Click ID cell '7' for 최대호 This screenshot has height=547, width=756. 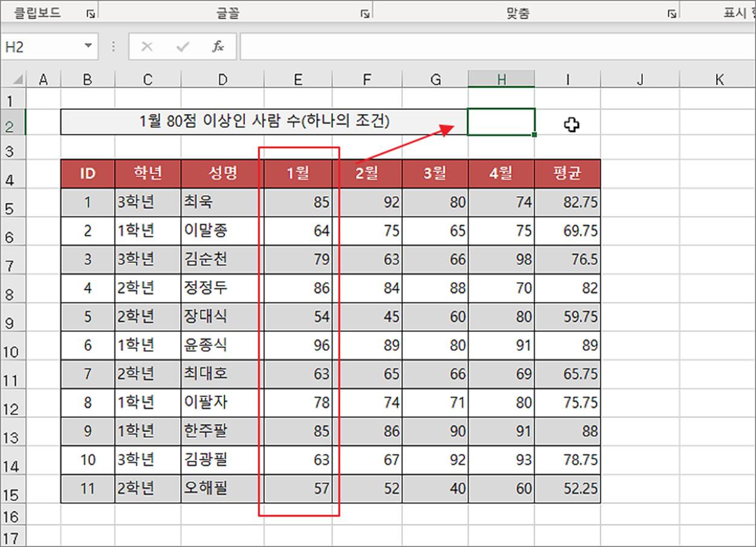[88, 374]
